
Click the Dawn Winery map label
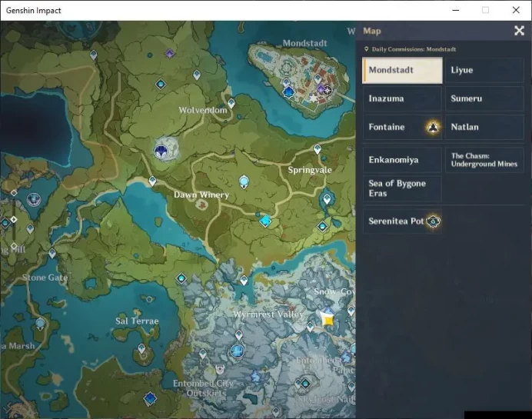(x=201, y=195)
